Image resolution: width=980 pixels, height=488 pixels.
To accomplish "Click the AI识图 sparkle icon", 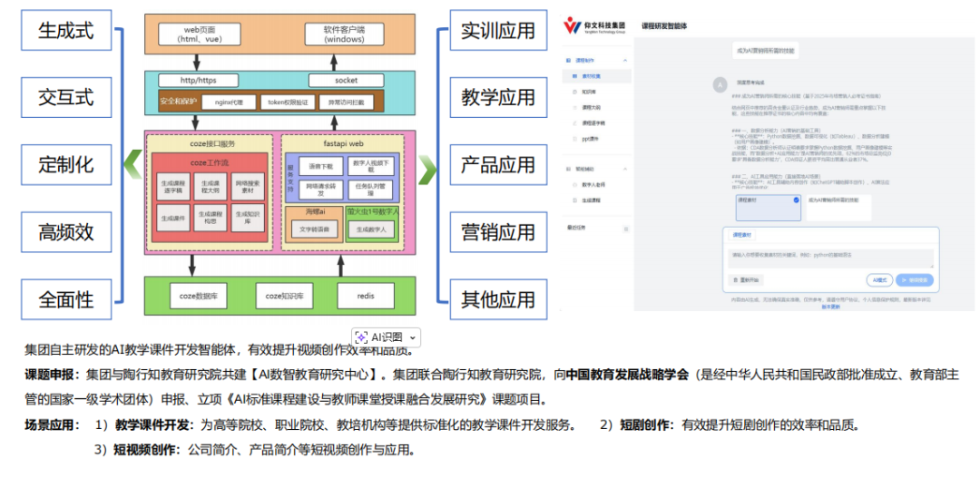I will 361,337.
